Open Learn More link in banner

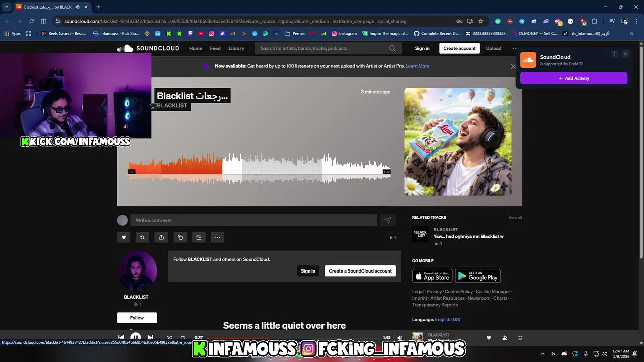pyautogui.click(x=417, y=66)
